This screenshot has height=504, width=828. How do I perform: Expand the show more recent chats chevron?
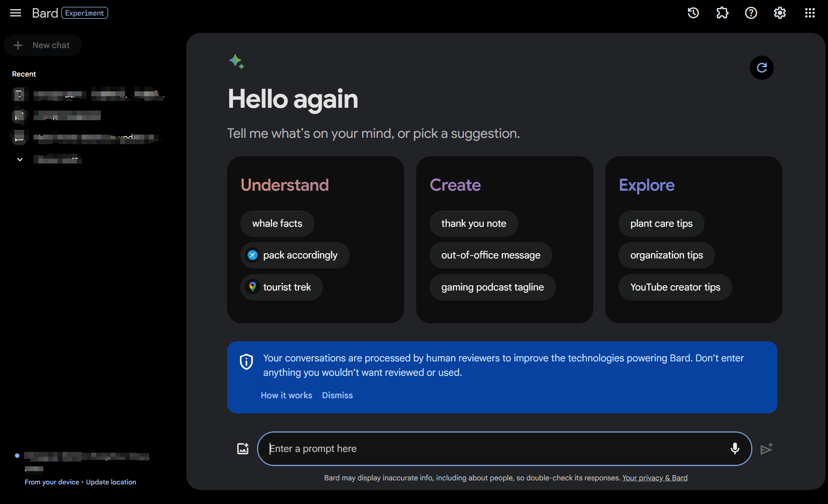coord(20,159)
